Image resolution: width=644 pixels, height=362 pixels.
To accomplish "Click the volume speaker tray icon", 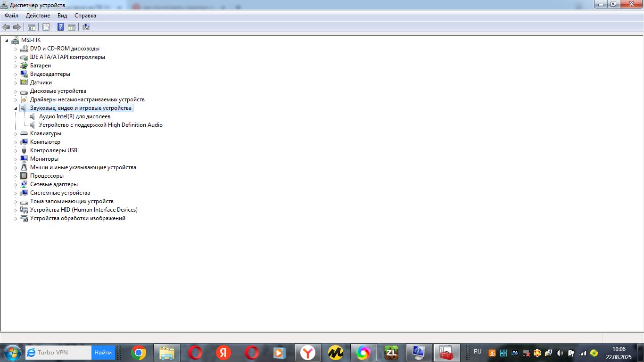I will pos(560,353).
